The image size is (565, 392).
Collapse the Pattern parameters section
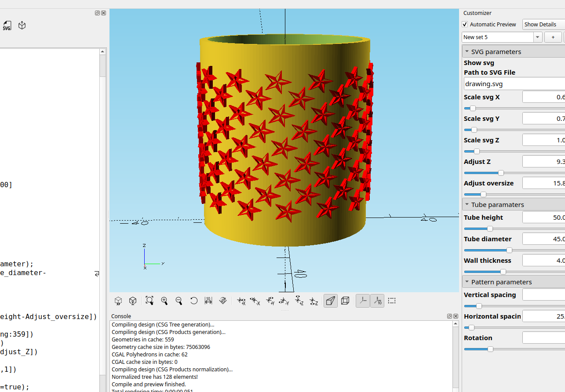[467, 282]
